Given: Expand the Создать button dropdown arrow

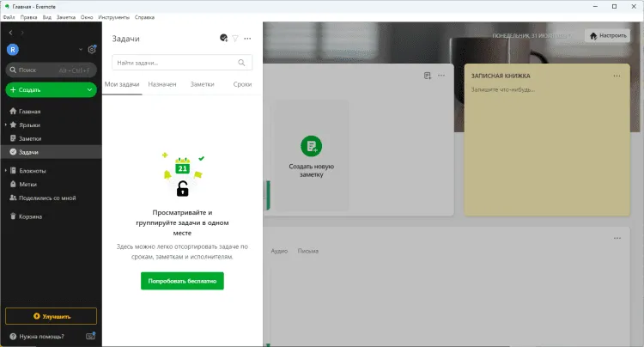Looking at the screenshot, I should point(90,89).
